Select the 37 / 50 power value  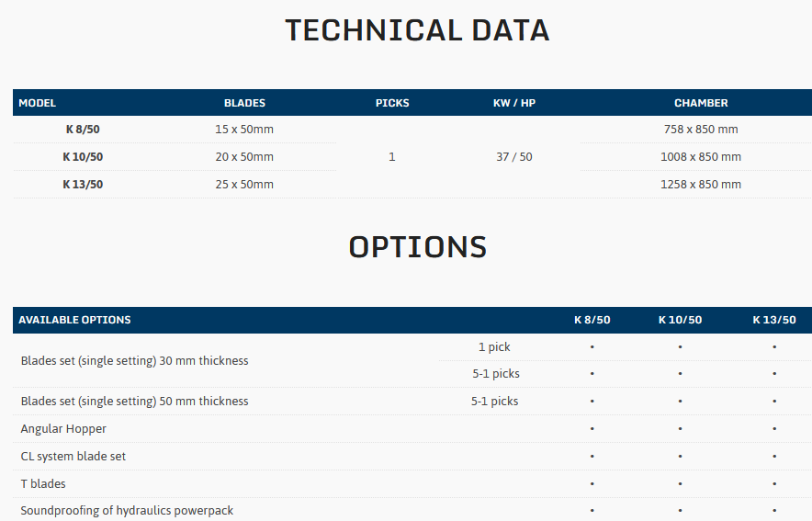[513, 157]
